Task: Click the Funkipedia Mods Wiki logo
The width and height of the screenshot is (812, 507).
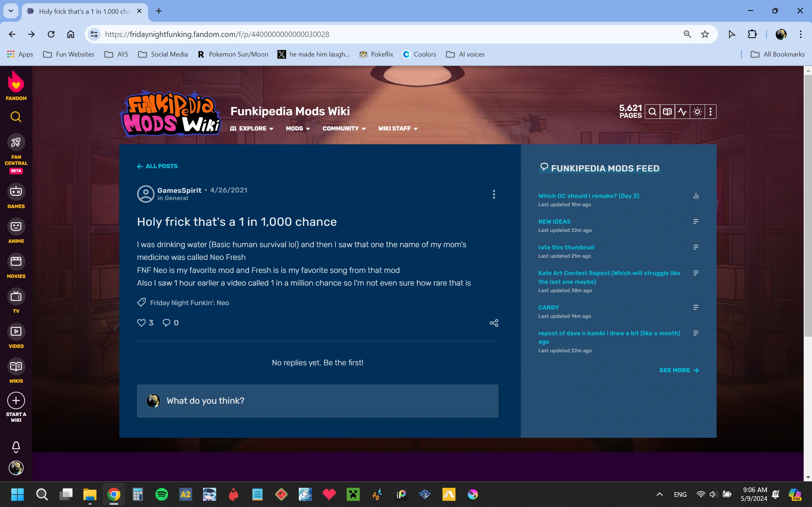Action: coord(170,114)
